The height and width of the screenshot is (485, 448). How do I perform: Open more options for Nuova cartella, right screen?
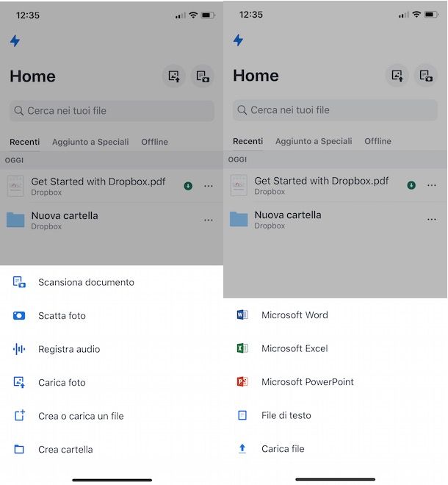point(432,220)
